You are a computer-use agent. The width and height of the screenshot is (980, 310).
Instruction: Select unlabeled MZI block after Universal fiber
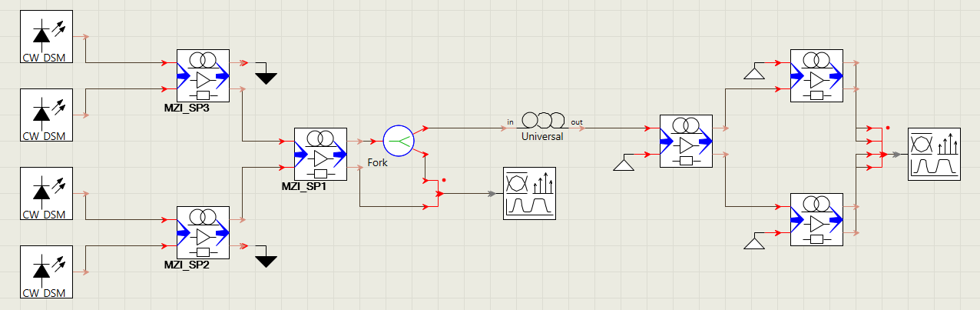point(686,142)
